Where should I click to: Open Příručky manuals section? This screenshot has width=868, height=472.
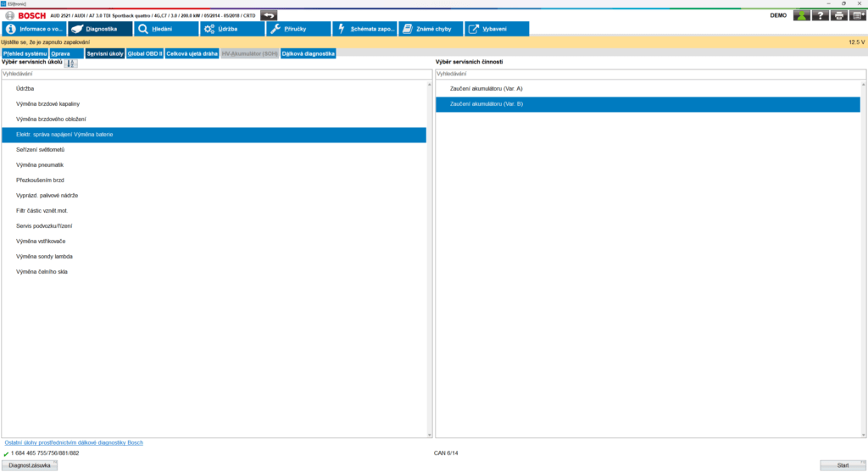(298, 29)
